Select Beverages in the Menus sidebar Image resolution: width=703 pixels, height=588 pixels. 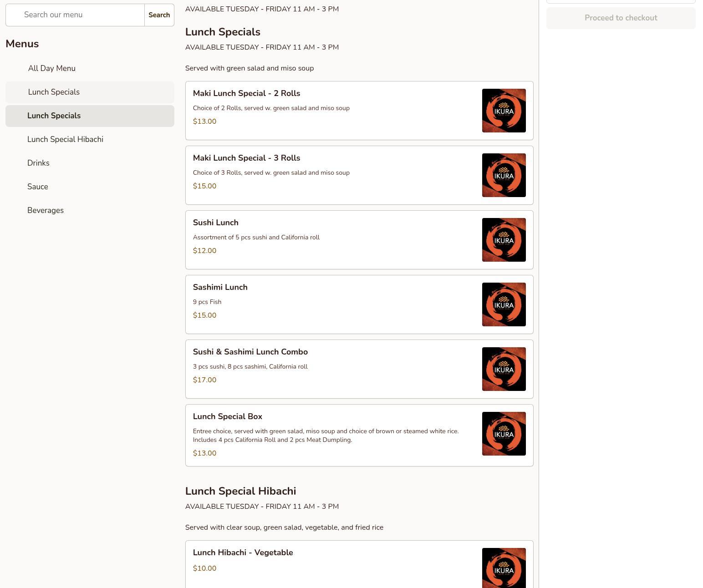tap(45, 211)
